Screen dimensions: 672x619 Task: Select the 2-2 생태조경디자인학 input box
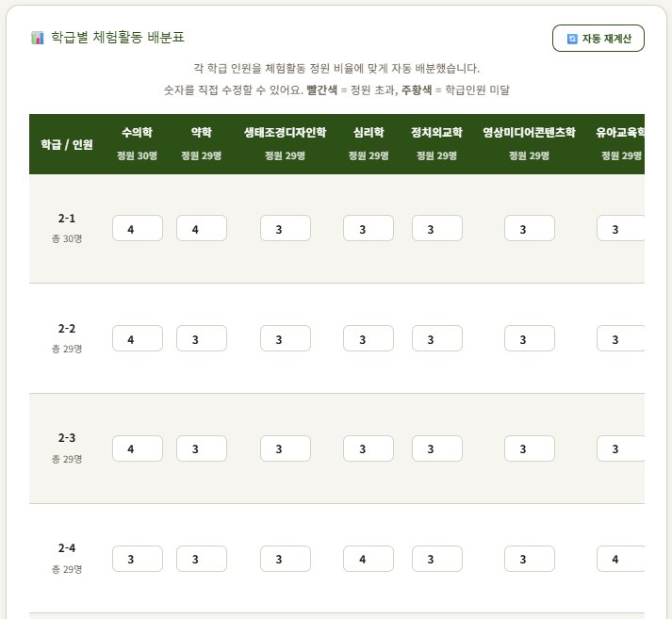tap(286, 338)
